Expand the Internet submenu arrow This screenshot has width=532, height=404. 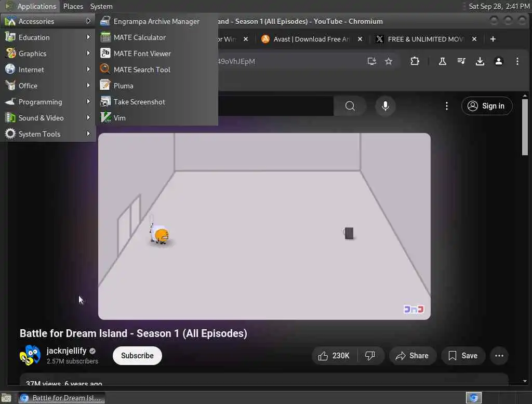pyautogui.click(x=88, y=69)
